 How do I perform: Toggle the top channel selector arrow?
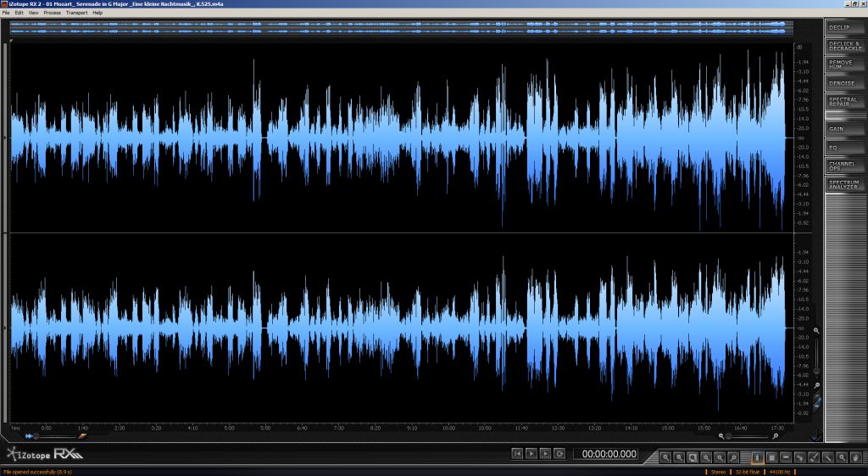click(6, 137)
